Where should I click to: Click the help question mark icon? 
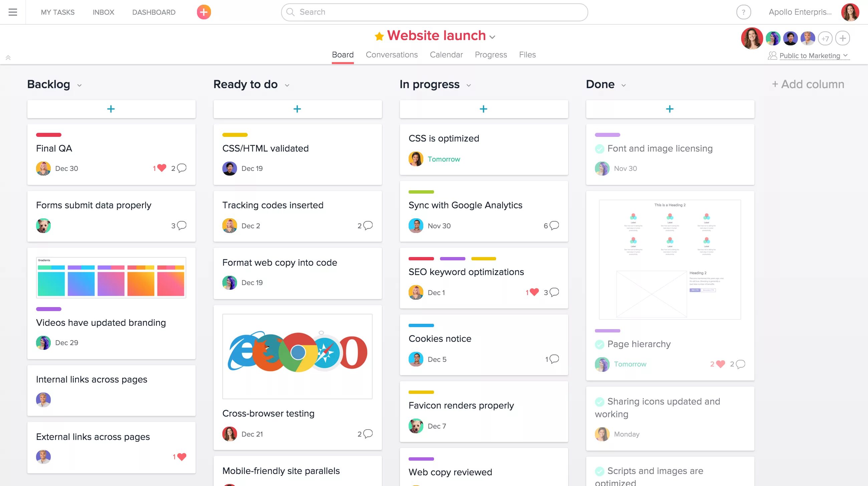point(743,12)
